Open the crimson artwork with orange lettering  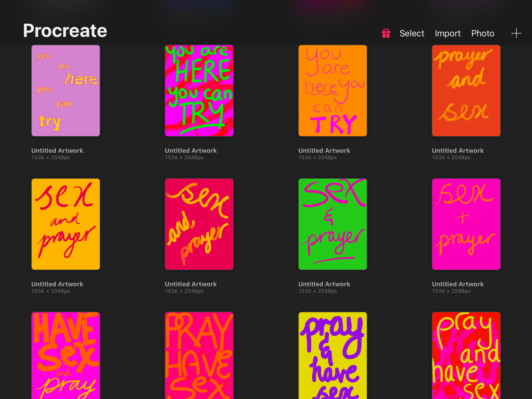199,224
